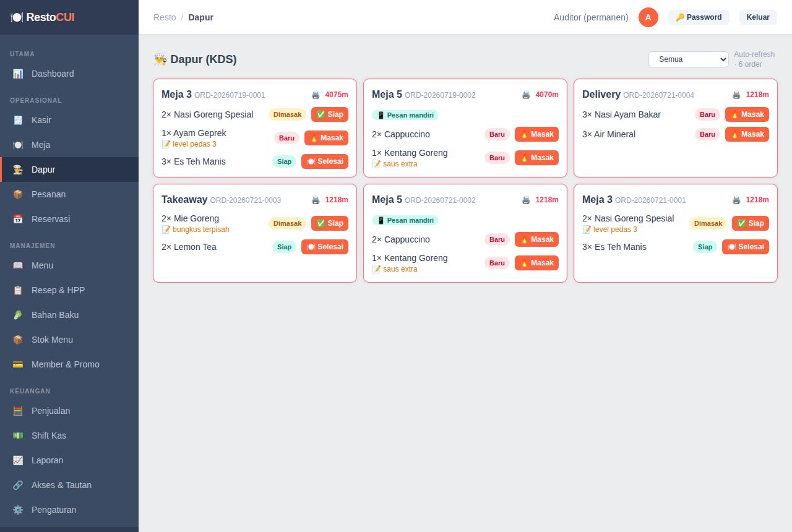Print Delivery order ORD-20260721-0004 printer icon
The height and width of the screenshot is (532, 792).
click(x=736, y=95)
